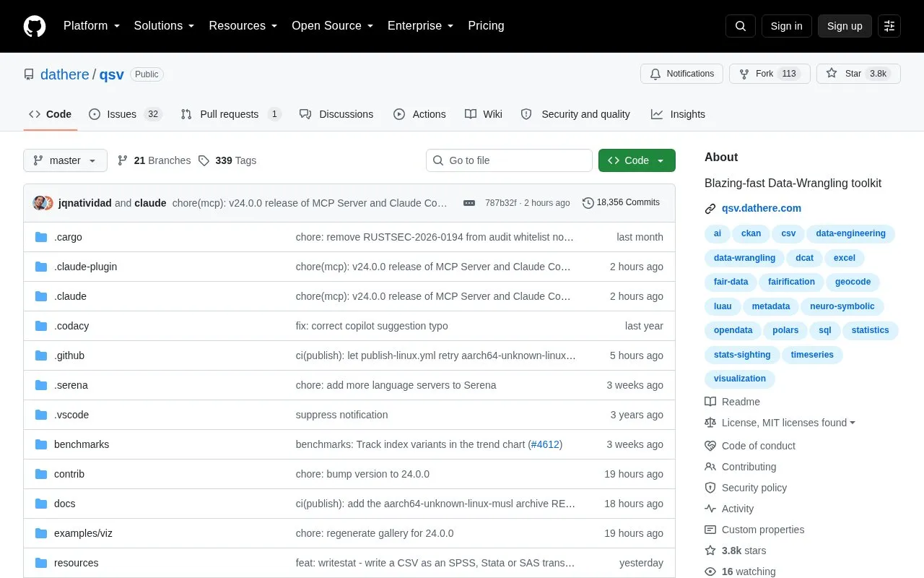Screen dimensions: 924x578
Task: Expand the License, MIT licenses found dropdown
Action: pos(780,423)
